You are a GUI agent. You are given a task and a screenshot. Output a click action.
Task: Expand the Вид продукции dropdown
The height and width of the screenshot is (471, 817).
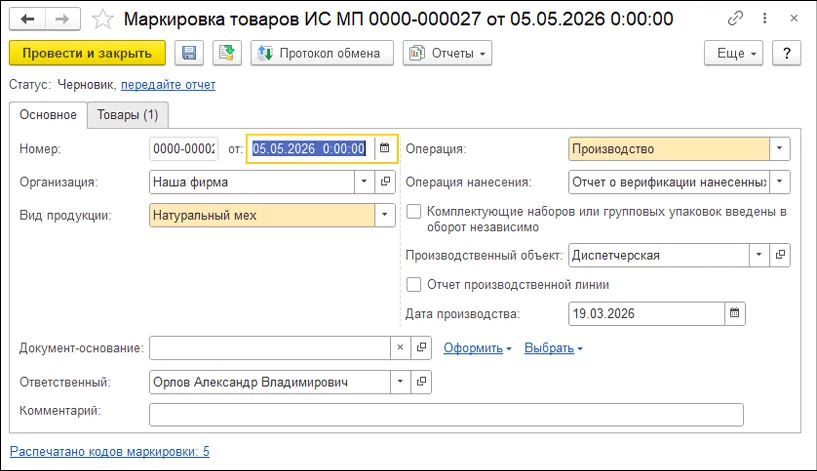[x=385, y=215]
